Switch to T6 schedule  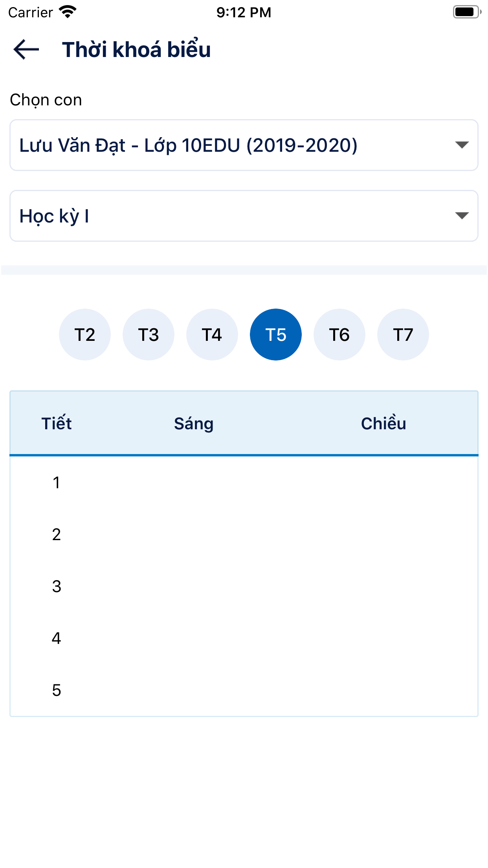(x=339, y=335)
